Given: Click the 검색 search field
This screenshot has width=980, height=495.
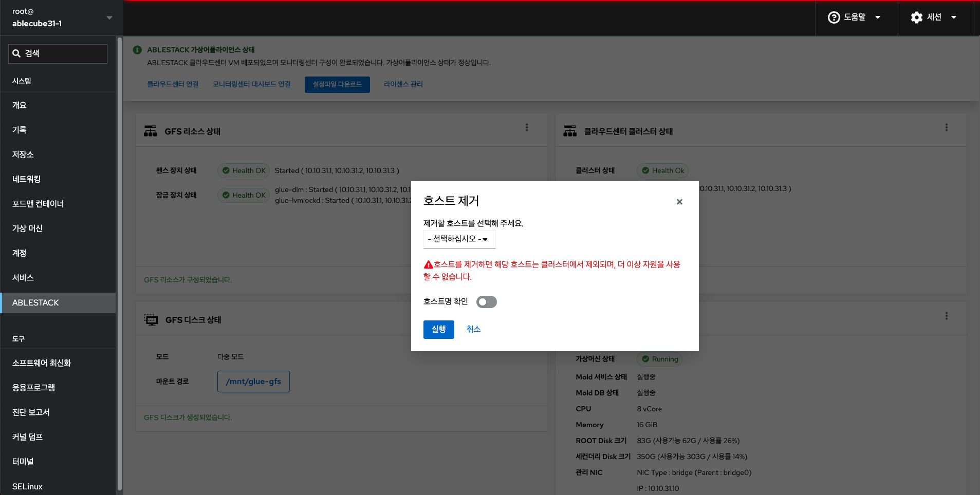Looking at the screenshot, I should click(x=58, y=54).
